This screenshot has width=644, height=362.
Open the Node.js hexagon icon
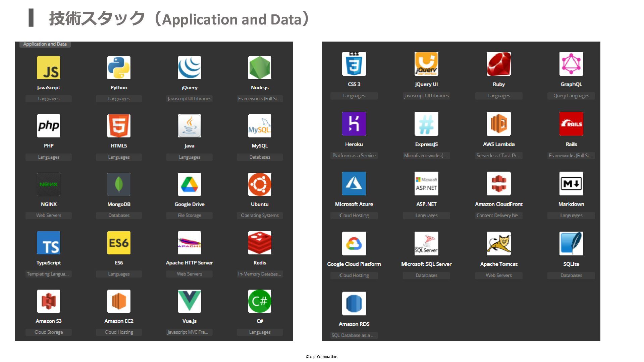[260, 67]
